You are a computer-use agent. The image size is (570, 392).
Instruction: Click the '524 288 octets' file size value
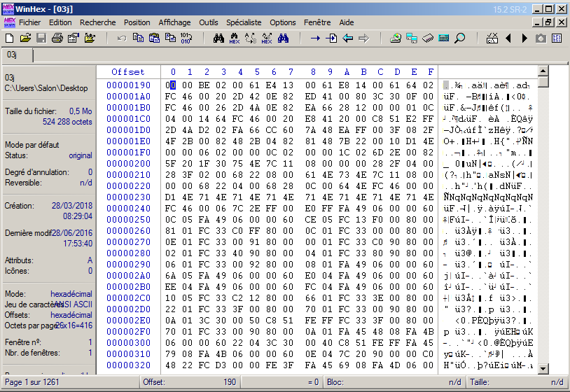pos(67,122)
